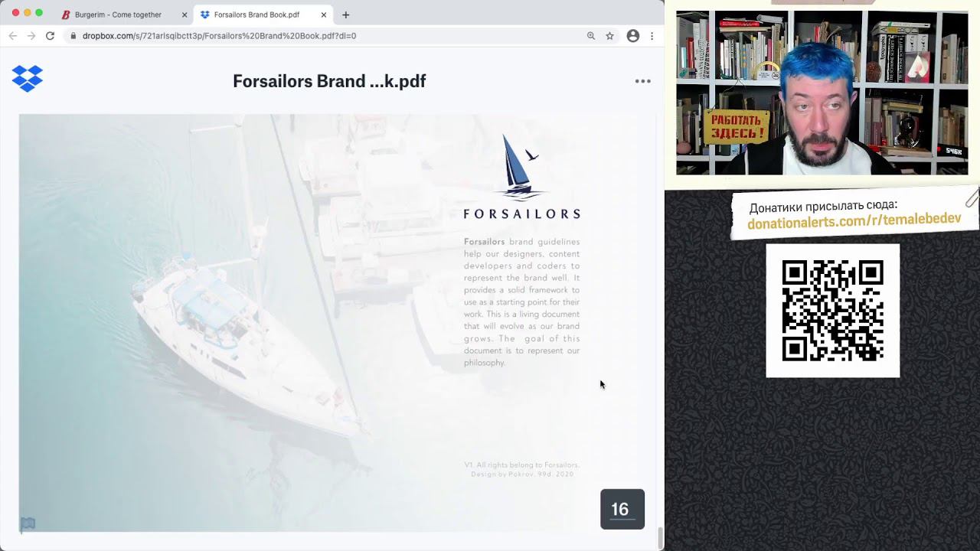This screenshot has height=551, width=980.
Task: Click the browser forward arrow
Action: pyautogui.click(x=31, y=36)
